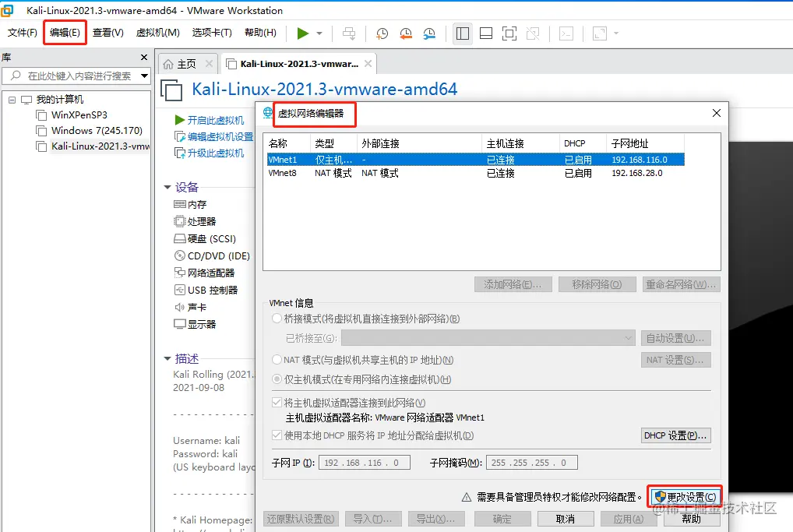Close the 虚拟网络编辑器 dialog

coord(717,113)
